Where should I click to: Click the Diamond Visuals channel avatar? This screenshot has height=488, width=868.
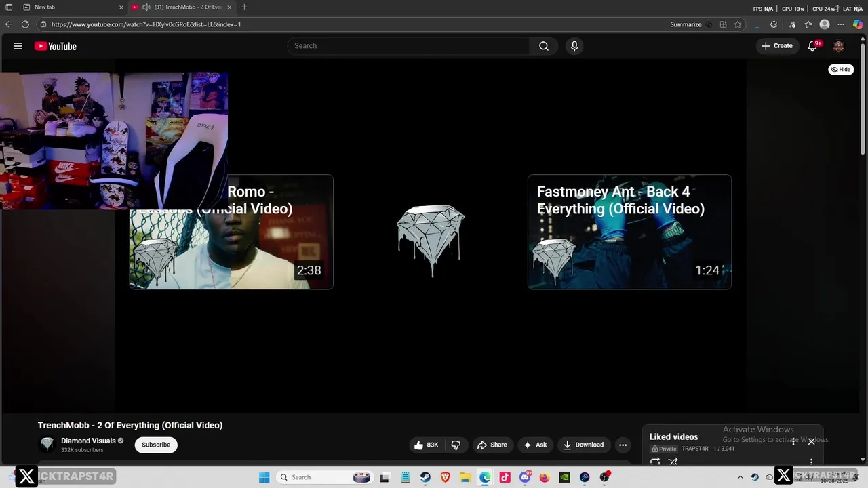pos(47,445)
